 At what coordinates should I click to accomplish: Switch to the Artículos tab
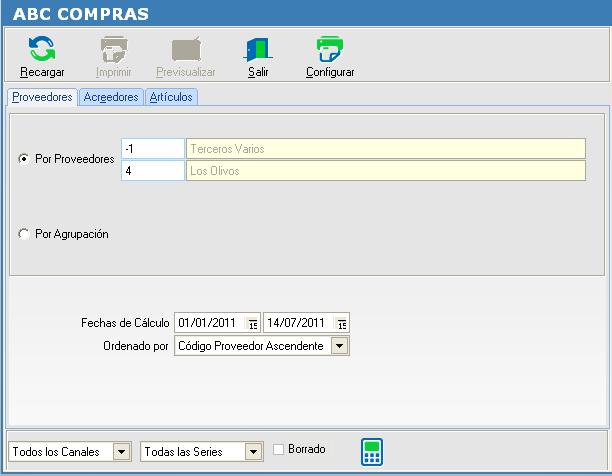click(x=171, y=97)
